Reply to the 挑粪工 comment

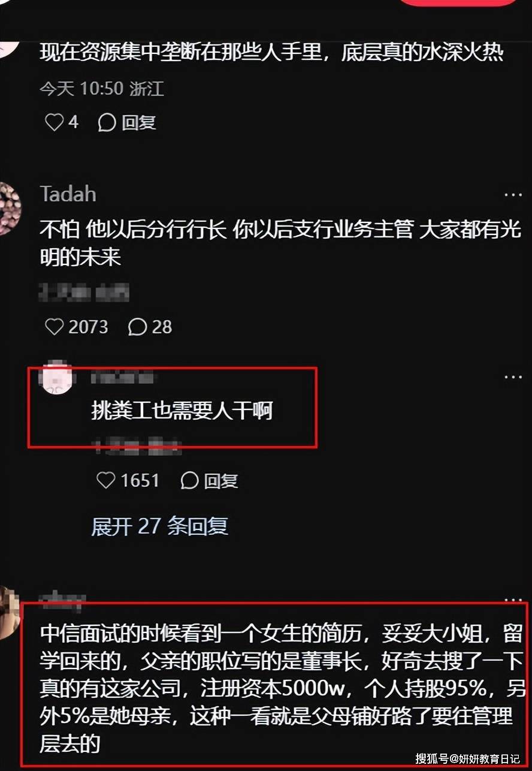[x=209, y=480]
